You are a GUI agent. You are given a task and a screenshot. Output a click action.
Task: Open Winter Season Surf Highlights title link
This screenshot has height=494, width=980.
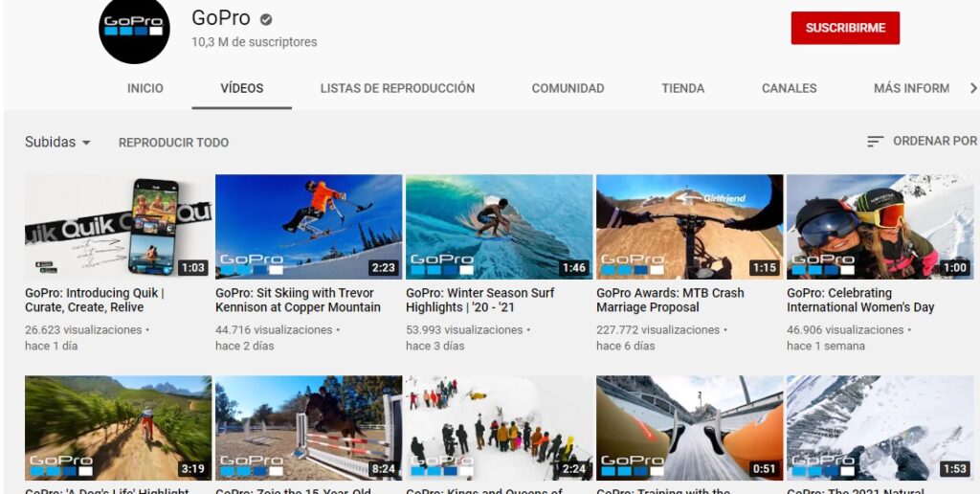480,301
